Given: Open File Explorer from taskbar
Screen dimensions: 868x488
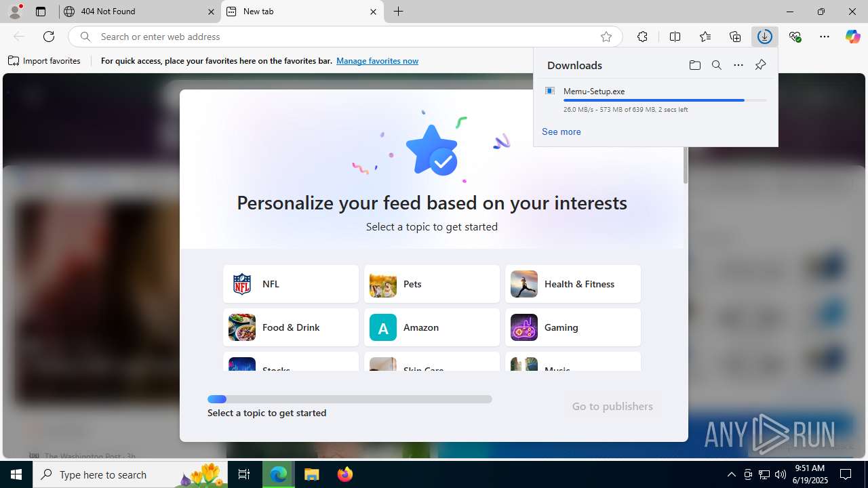Looking at the screenshot, I should point(311,474).
